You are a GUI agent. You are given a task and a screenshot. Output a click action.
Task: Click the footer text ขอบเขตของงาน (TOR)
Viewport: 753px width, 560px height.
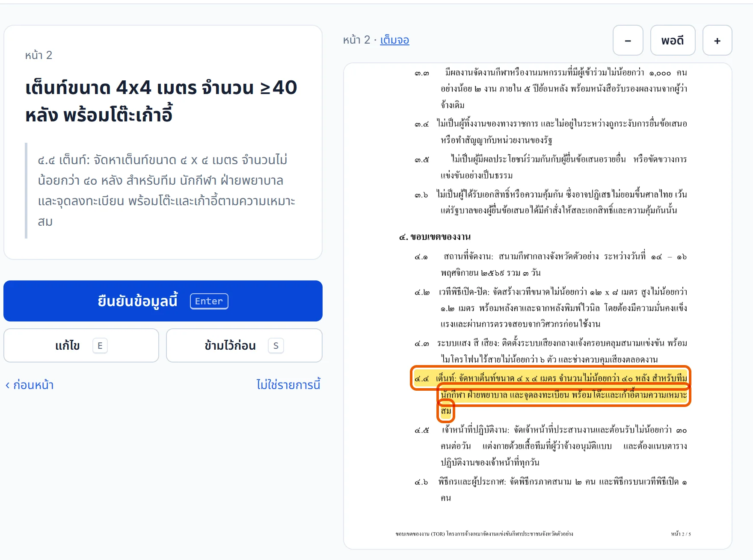click(x=484, y=533)
